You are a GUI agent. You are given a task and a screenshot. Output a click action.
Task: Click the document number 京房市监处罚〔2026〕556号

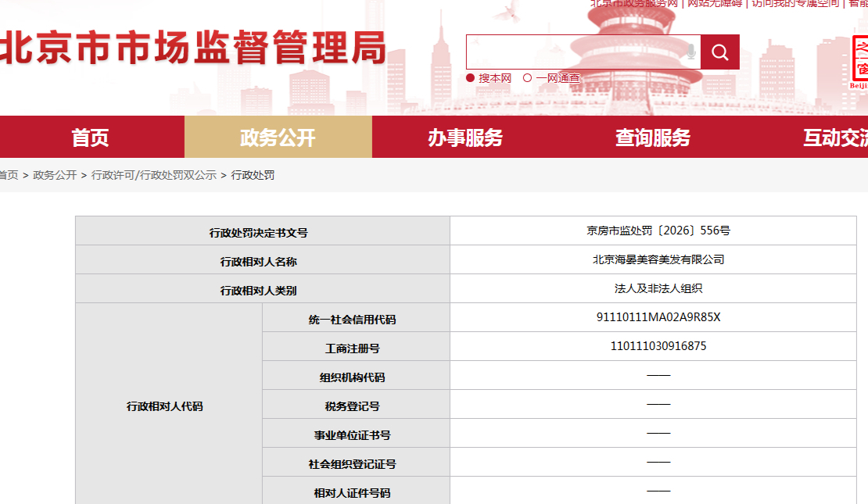[x=658, y=231]
